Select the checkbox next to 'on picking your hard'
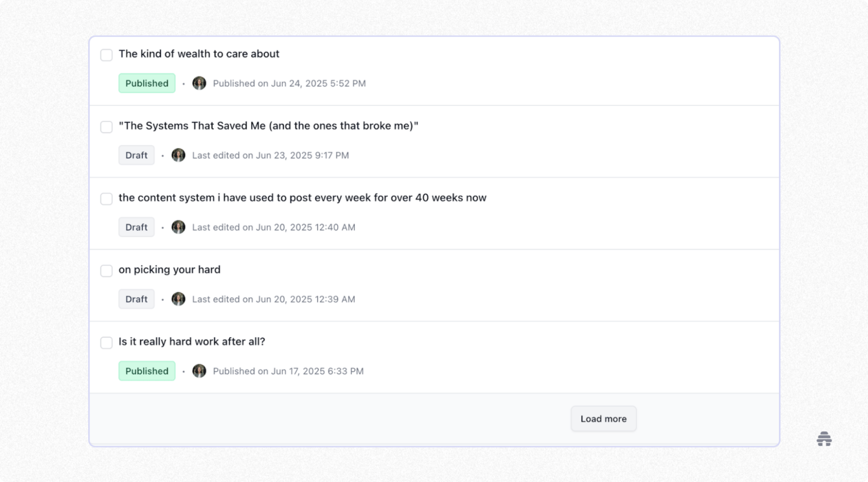This screenshot has width=868, height=482. (x=106, y=271)
